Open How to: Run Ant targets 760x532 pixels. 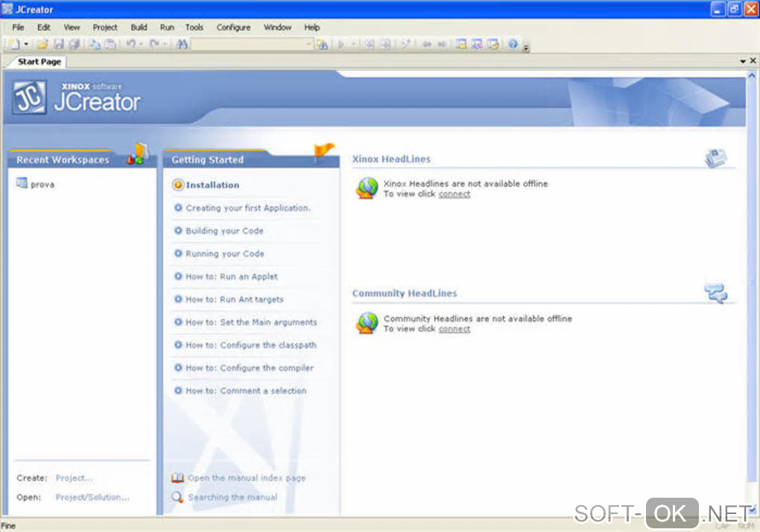click(235, 300)
